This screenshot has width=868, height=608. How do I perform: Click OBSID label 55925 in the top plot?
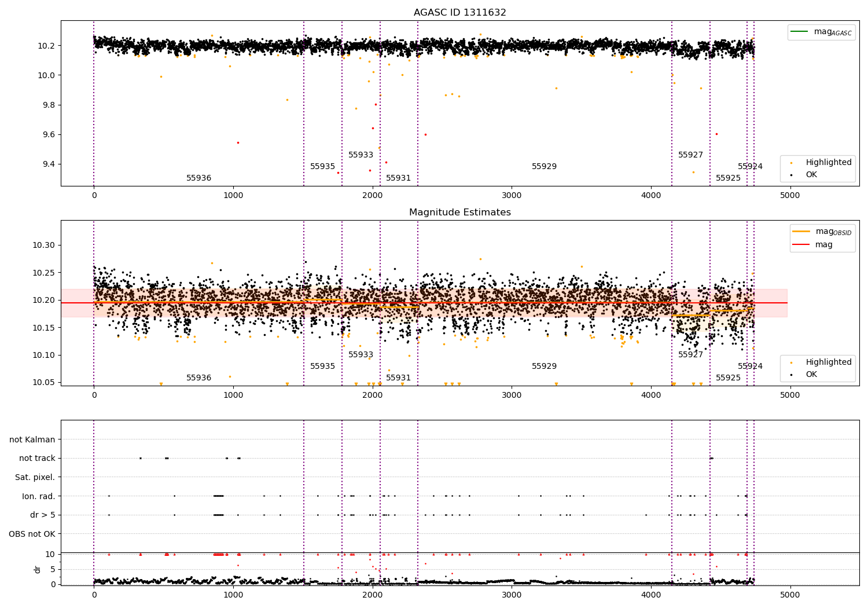tap(728, 178)
